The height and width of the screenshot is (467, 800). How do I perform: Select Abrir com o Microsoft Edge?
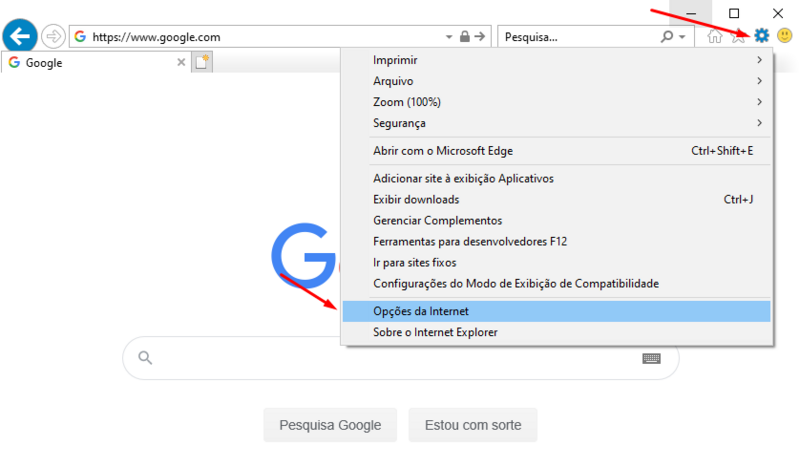point(556,151)
